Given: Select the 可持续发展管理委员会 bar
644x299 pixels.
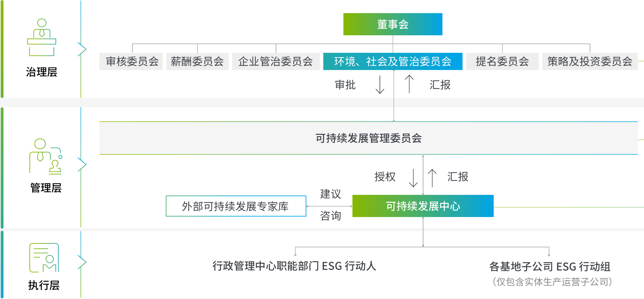Looking at the screenshot, I should pyautogui.click(x=368, y=138).
